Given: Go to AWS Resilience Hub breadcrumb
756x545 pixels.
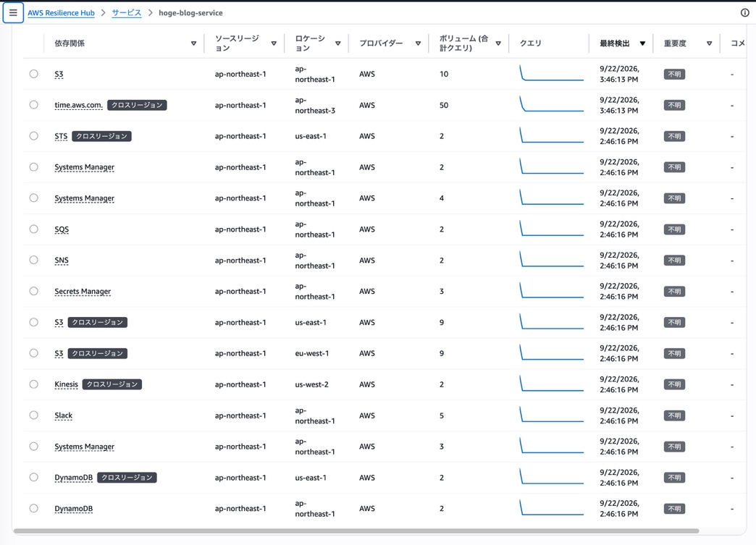Looking at the screenshot, I should pos(61,13).
